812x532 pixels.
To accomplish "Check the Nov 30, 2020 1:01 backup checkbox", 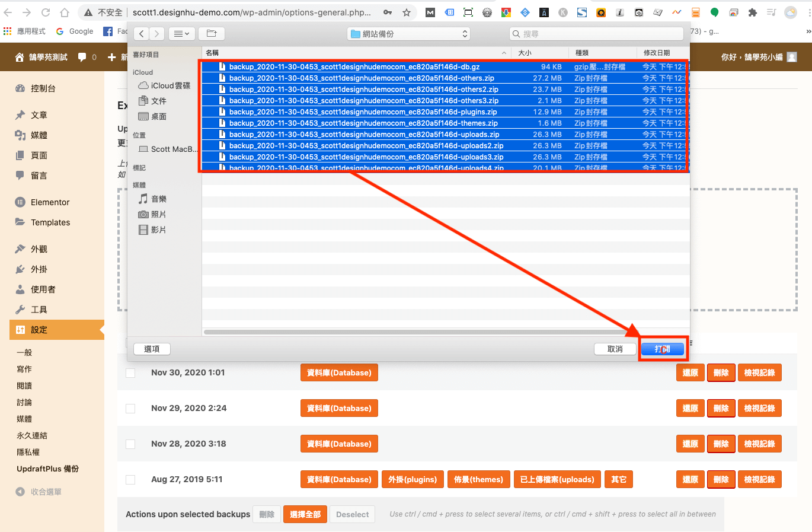I will tap(130, 373).
